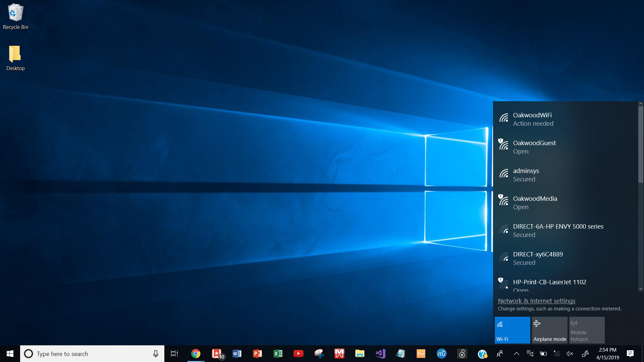This screenshot has height=362, width=644.
Task: Open Task View from the taskbar
Action: (x=174, y=354)
